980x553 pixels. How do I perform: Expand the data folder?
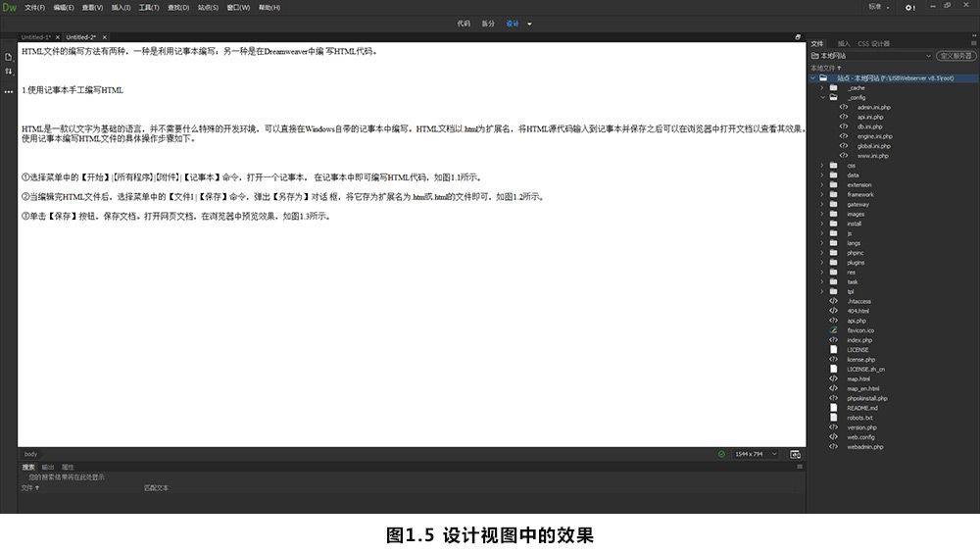pyautogui.click(x=822, y=176)
